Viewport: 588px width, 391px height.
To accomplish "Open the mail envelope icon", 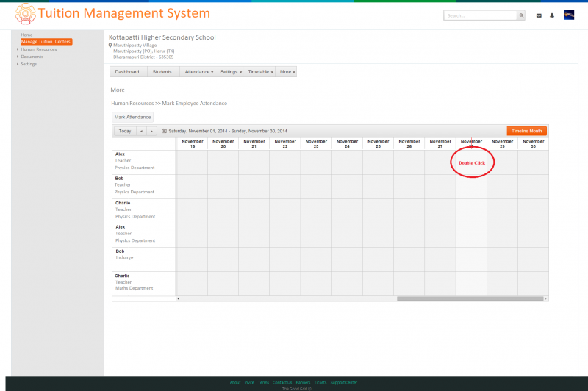I will pos(539,15).
